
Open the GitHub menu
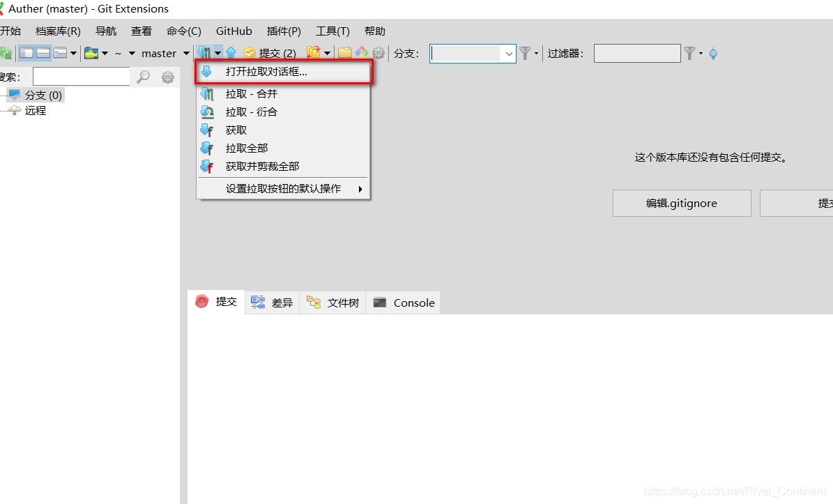(234, 31)
